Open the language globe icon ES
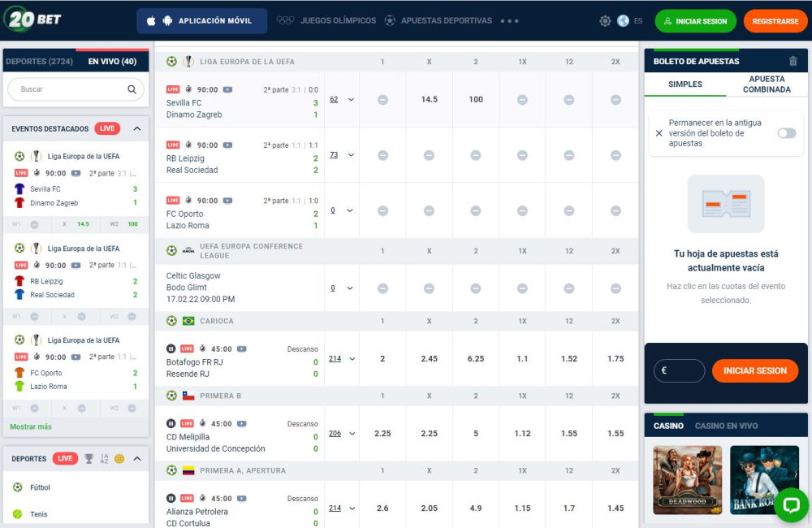Image resolution: width=812 pixels, height=528 pixels. (623, 21)
